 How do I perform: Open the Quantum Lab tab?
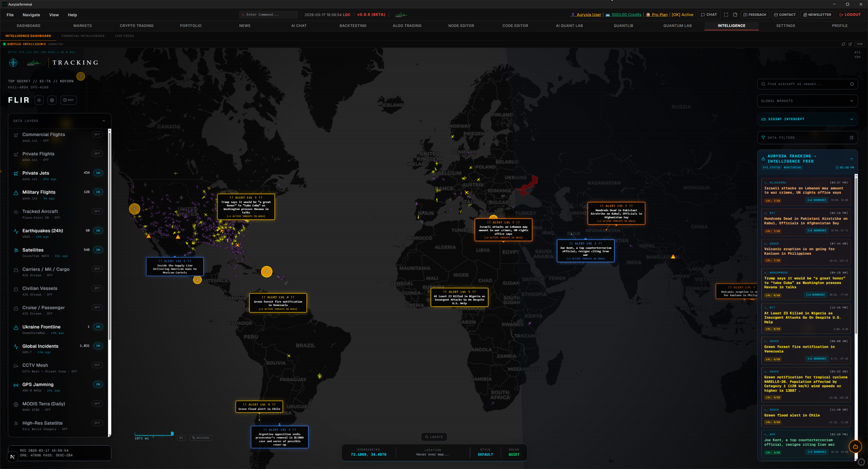click(x=677, y=25)
